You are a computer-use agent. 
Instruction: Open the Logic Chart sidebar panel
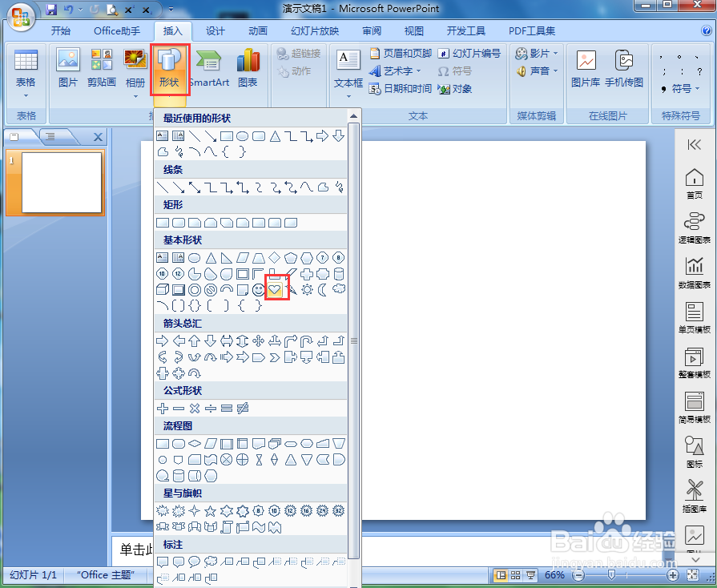coord(694,228)
